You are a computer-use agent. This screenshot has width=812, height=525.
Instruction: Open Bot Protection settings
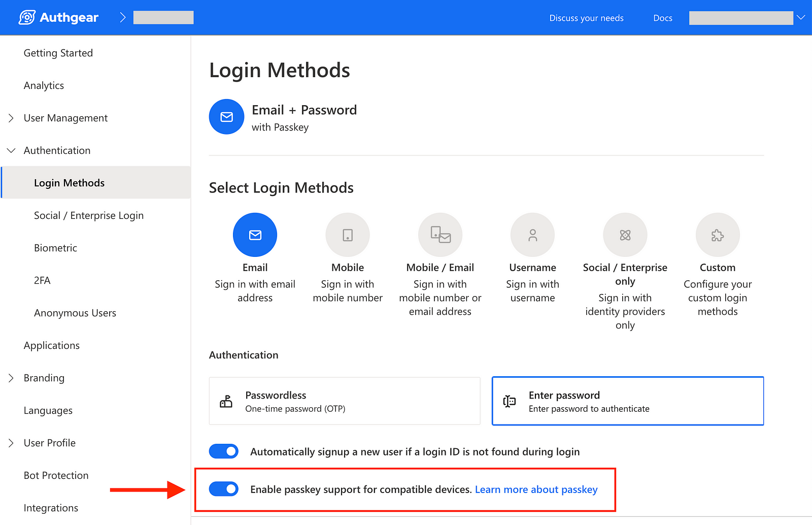[56, 475]
